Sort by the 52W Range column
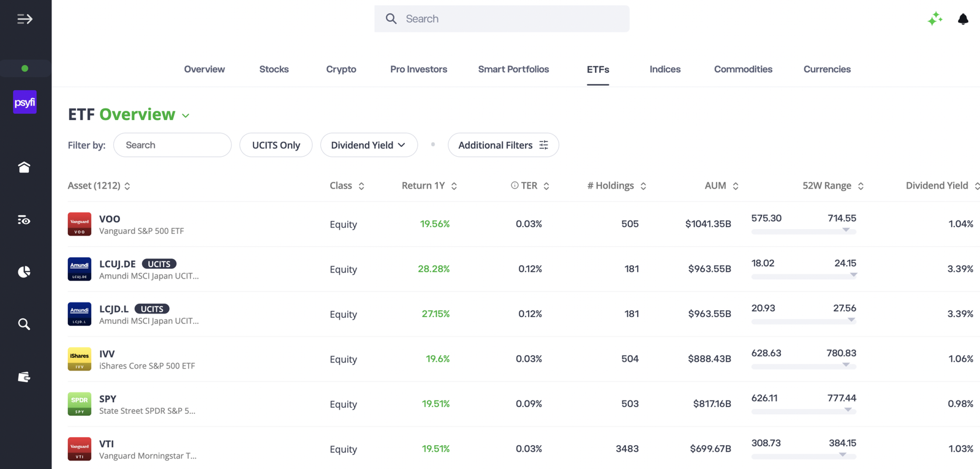 coord(833,186)
